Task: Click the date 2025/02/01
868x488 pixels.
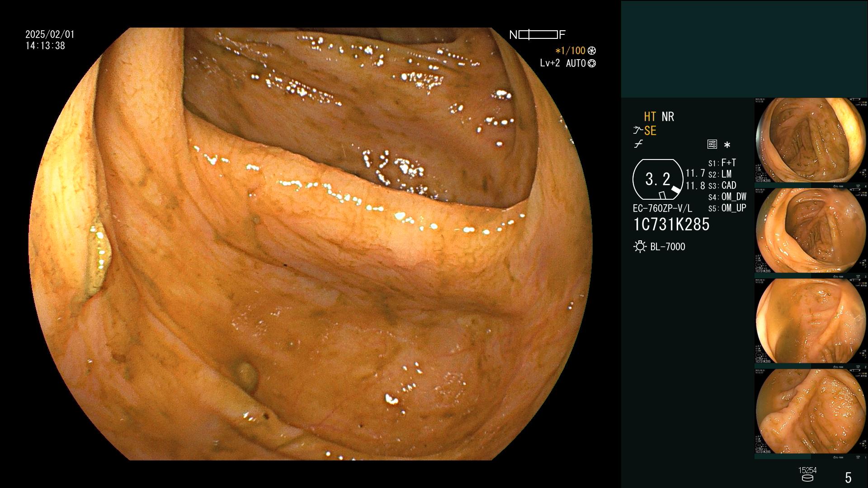Action: coord(50,34)
